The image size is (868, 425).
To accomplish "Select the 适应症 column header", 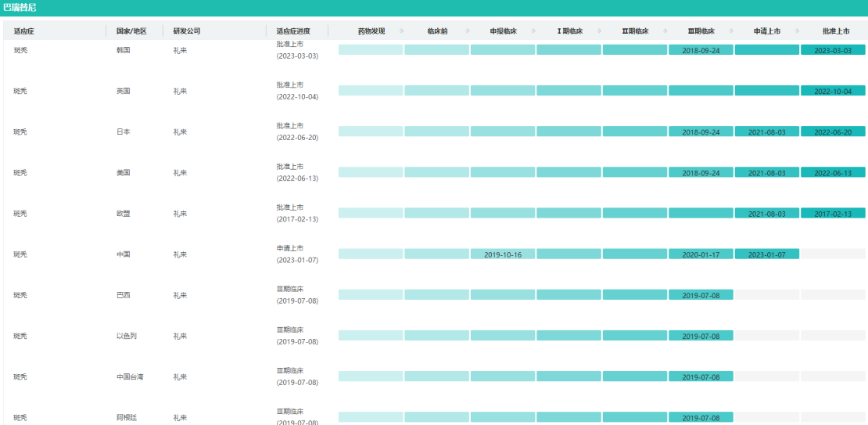I will point(24,31).
